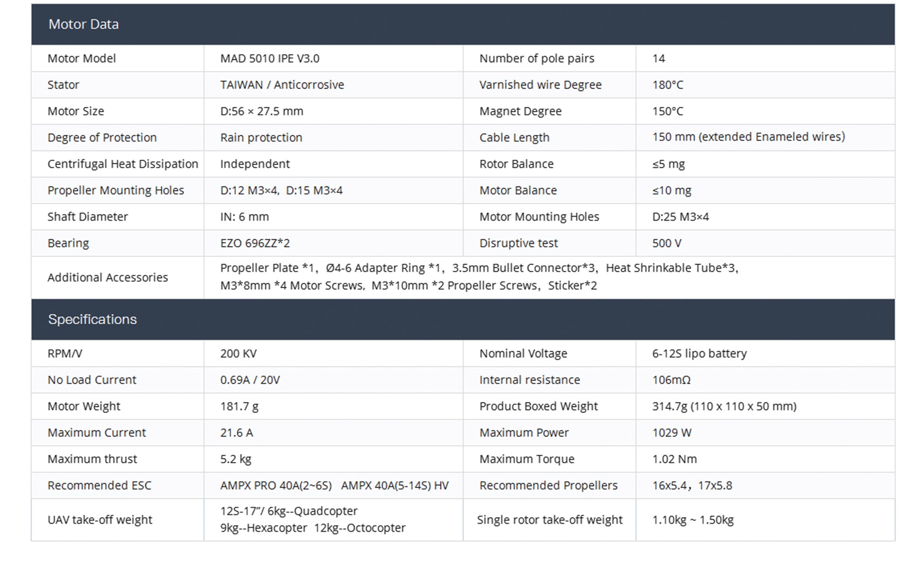Click the Recommended ESC label
Viewport: 924px width, 576px height.
pyautogui.click(x=99, y=485)
